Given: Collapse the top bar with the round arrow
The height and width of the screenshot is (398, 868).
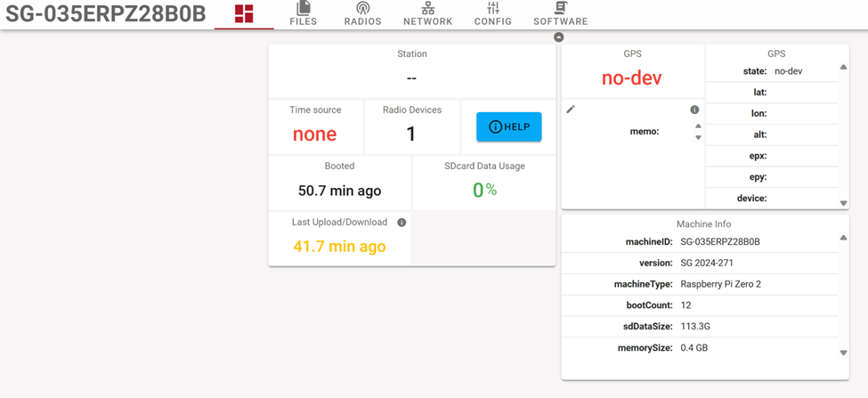Looking at the screenshot, I should pos(558,37).
